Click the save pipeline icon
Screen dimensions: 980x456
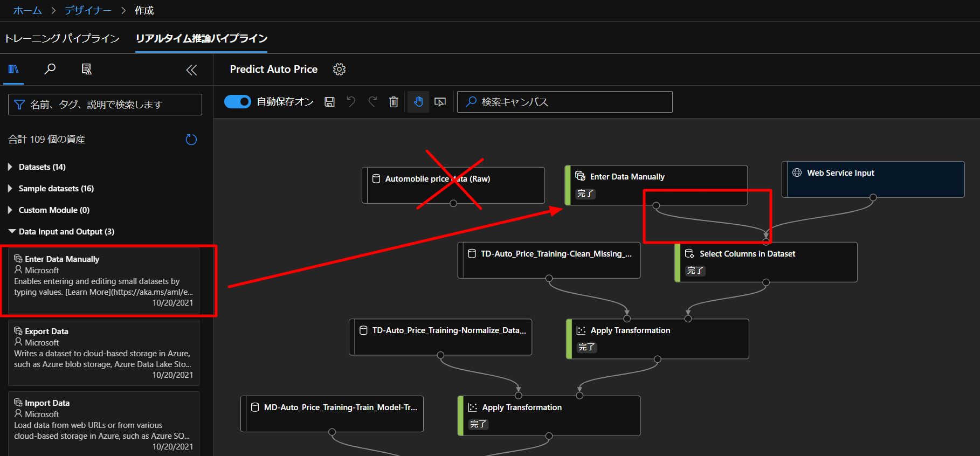329,102
